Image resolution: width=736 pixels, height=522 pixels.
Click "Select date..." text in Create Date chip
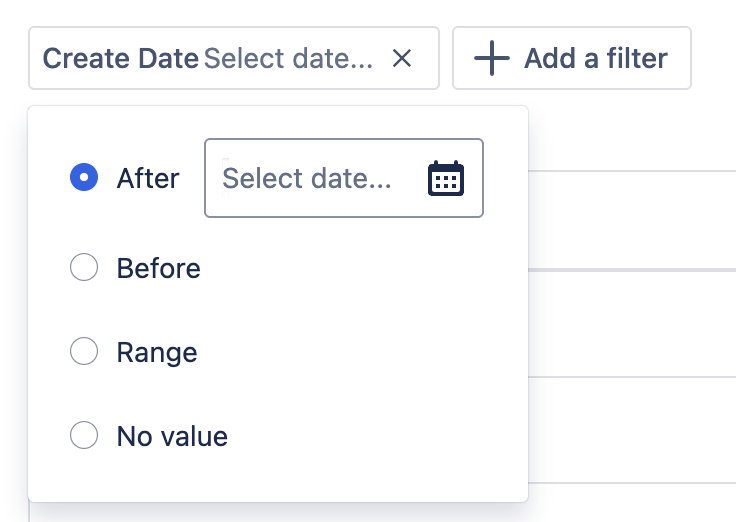[x=288, y=59]
